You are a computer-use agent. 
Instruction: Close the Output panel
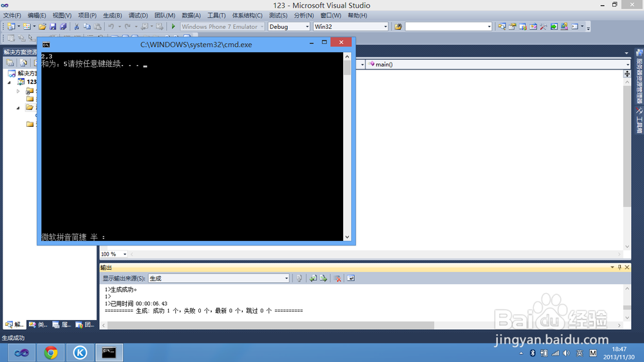click(x=627, y=267)
